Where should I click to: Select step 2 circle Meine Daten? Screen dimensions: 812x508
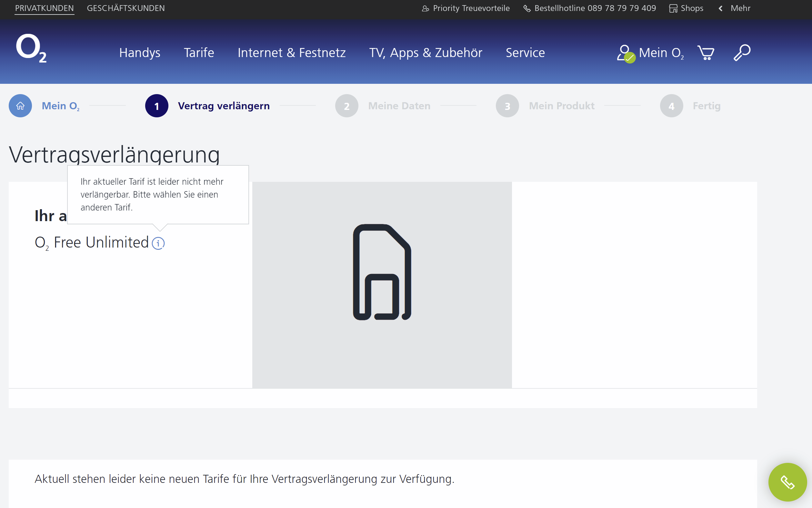tap(347, 106)
